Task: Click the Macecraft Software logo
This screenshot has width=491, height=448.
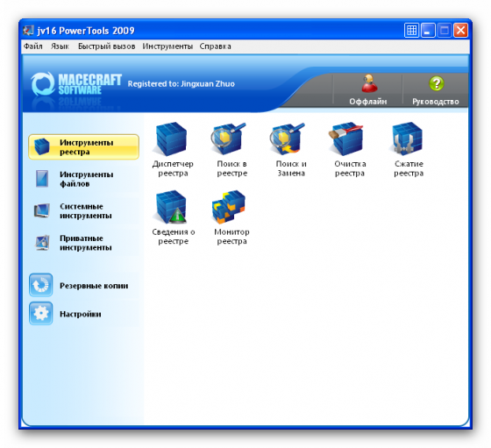Action: (76, 84)
